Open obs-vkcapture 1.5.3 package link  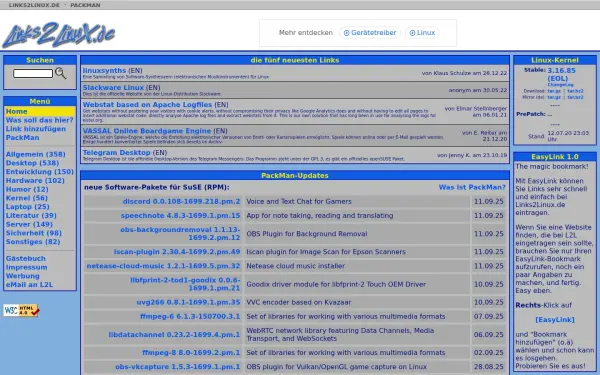178,367
